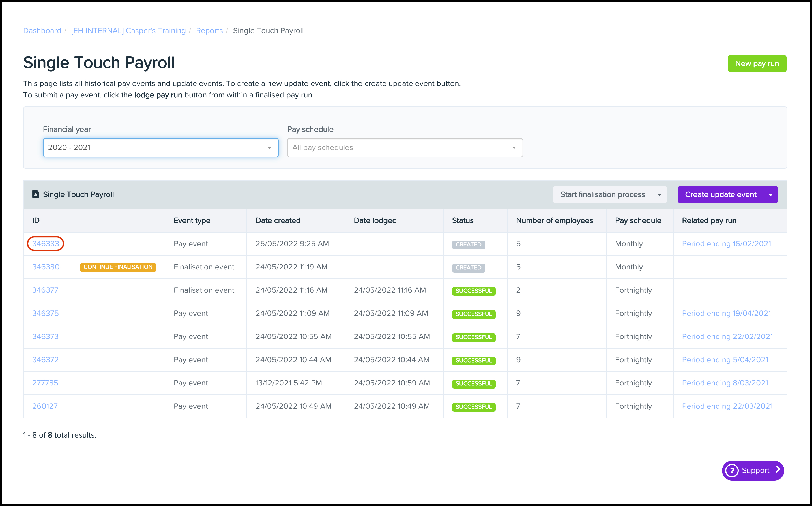Click the Status column header
This screenshot has width=812, height=506.
tap(462, 220)
